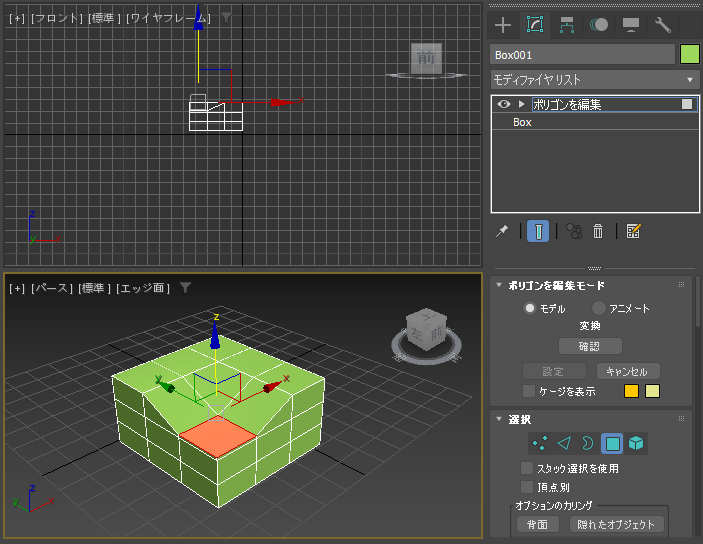Select Border sub-object level icon

(x=588, y=444)
